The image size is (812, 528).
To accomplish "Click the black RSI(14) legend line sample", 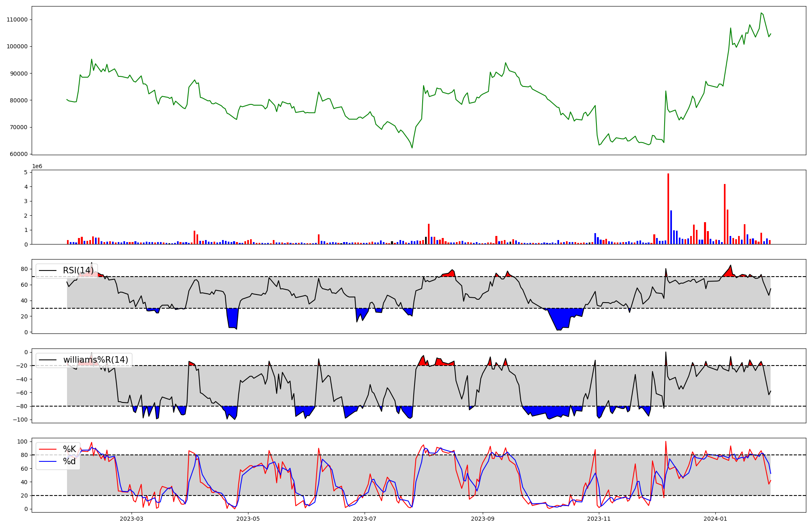I will pyautogui.click(x=48, y=270).
